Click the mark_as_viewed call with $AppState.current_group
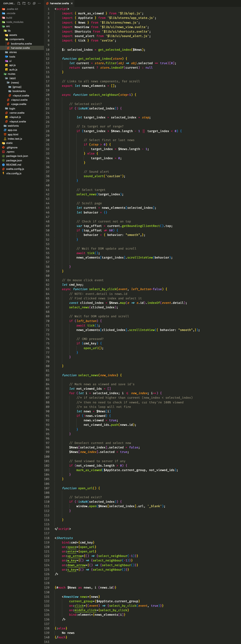This screenshot has height=644, width=241. click(x=127, y=470)
